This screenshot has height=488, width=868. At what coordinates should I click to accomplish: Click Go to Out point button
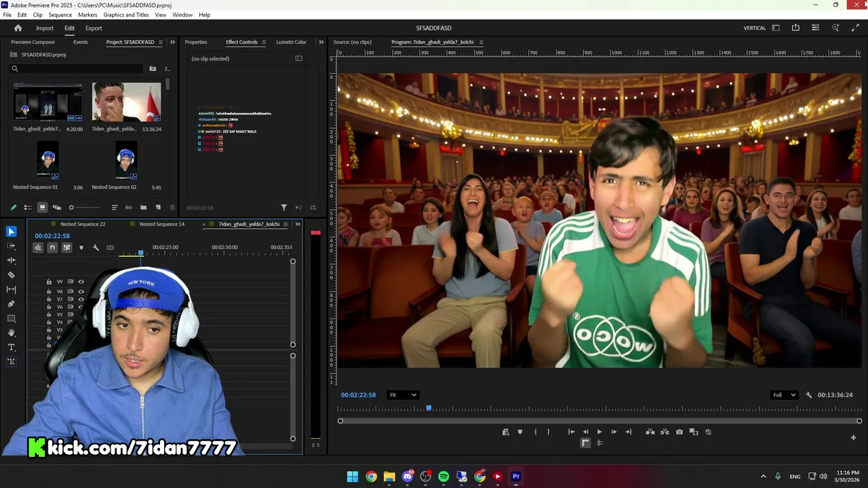(x=629, y=432)
